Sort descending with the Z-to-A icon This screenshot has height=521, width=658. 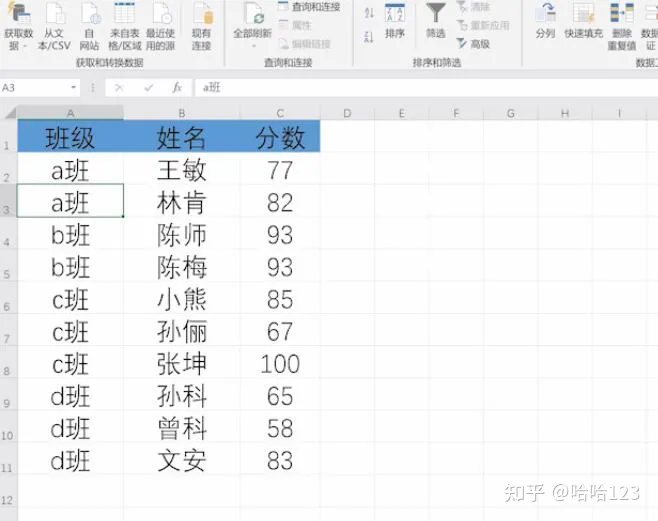point(369,37)
